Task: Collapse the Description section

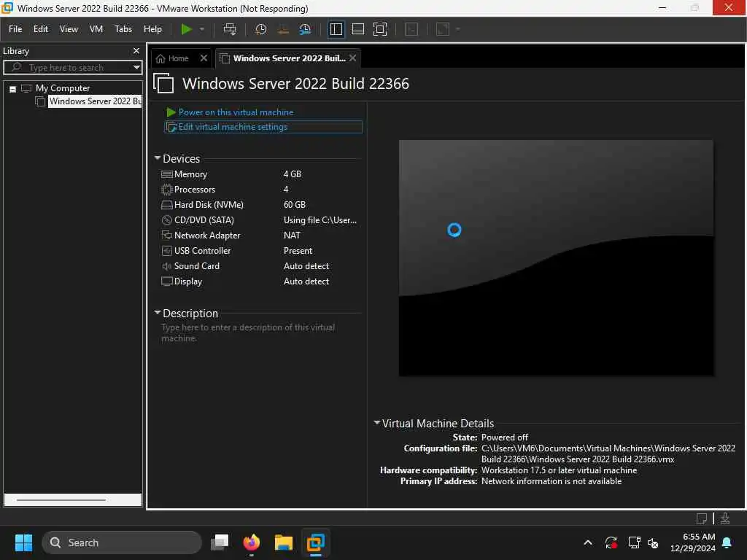Action: (158, 312)
